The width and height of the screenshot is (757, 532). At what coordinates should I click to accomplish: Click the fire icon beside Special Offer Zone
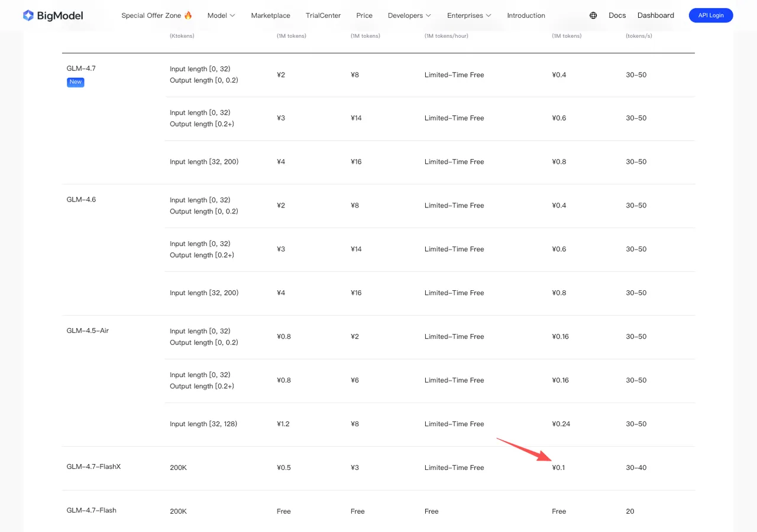(x=188, y=15)
